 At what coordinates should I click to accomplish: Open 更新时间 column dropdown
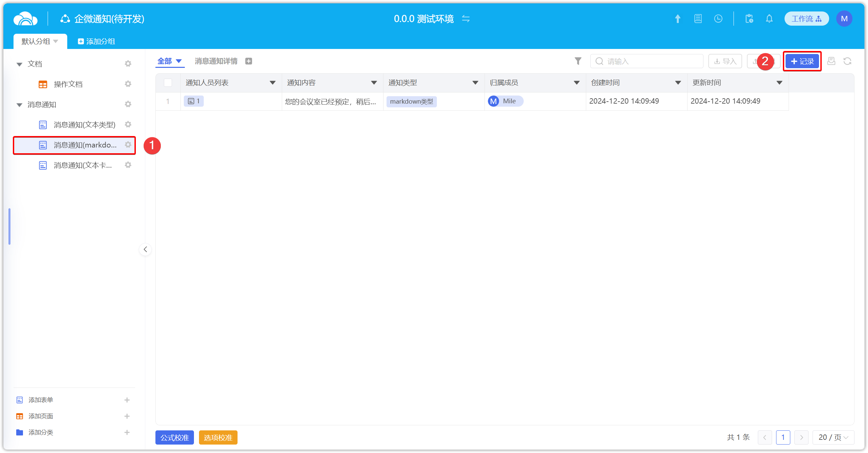(x=779, y=83)
